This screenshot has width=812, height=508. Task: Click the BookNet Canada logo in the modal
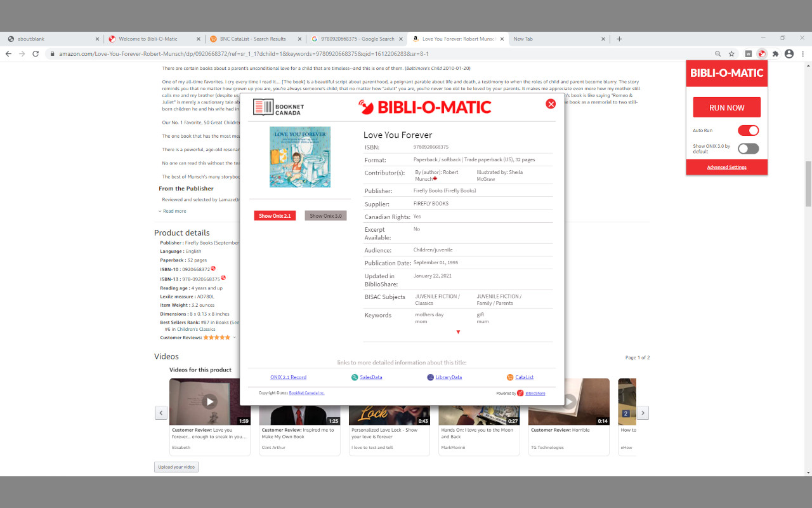pyautogui.click(x=278, y=107)
